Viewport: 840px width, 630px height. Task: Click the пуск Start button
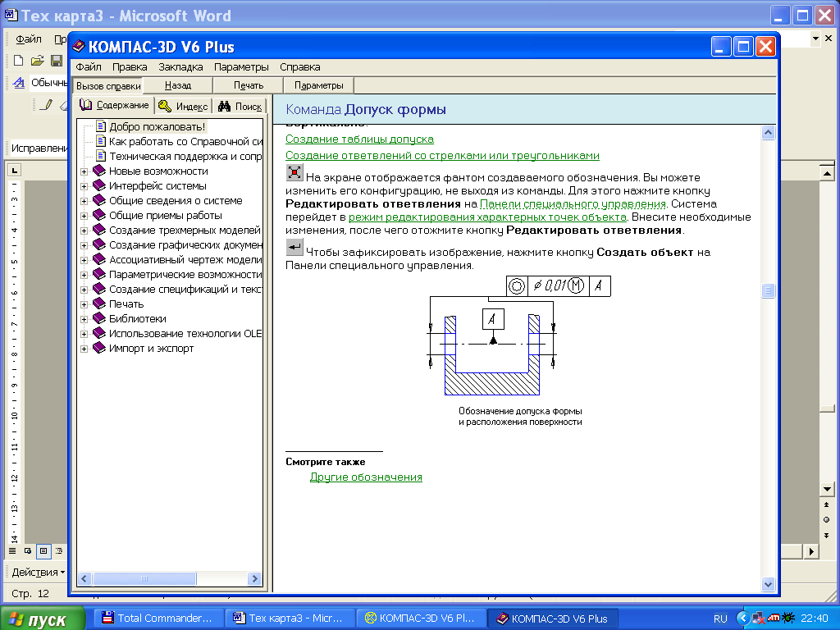[x=43, y=619]
